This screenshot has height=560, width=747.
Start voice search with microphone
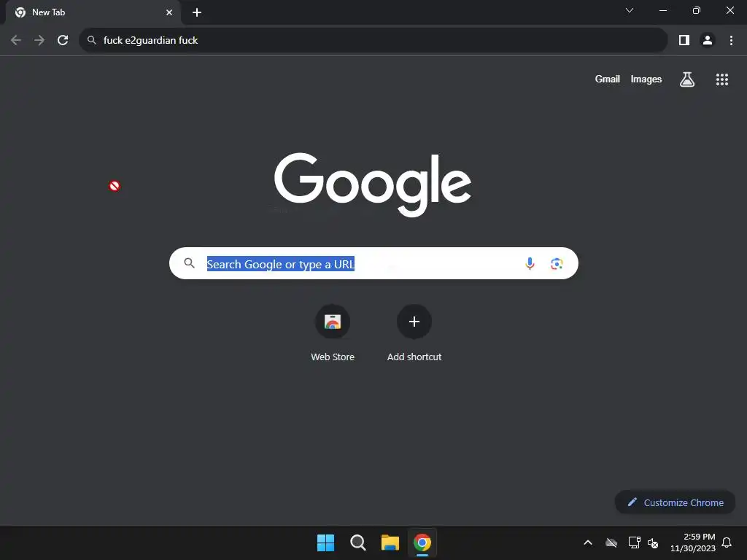tap(530, 263)
